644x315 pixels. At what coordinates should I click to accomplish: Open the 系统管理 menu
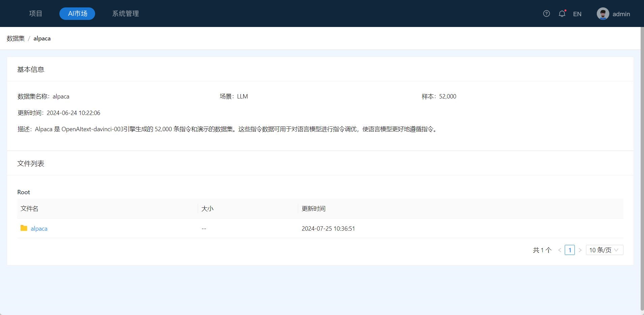coord(125,13)
